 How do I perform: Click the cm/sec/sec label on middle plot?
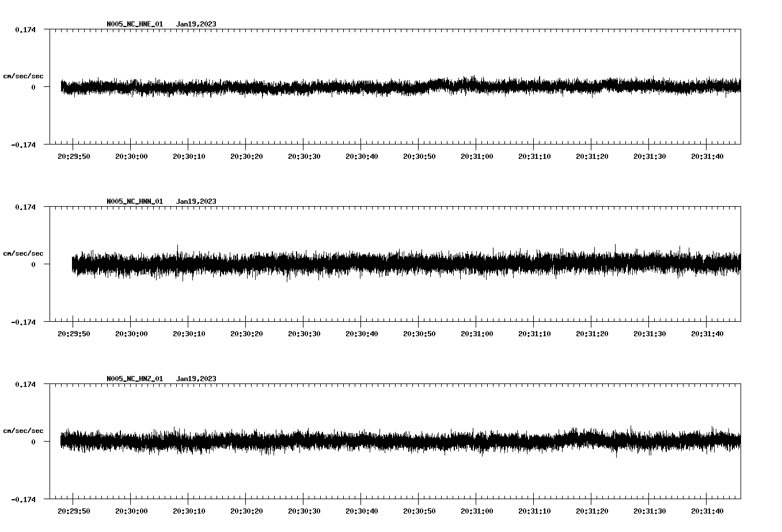pyautogui.click(x=23, y=253)
